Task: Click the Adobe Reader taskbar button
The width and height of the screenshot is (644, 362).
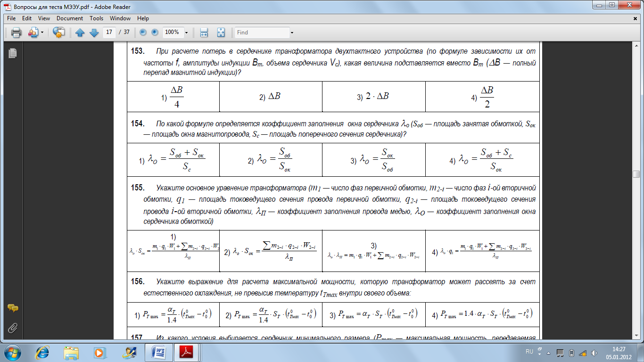Action: (x=187, y=353)
